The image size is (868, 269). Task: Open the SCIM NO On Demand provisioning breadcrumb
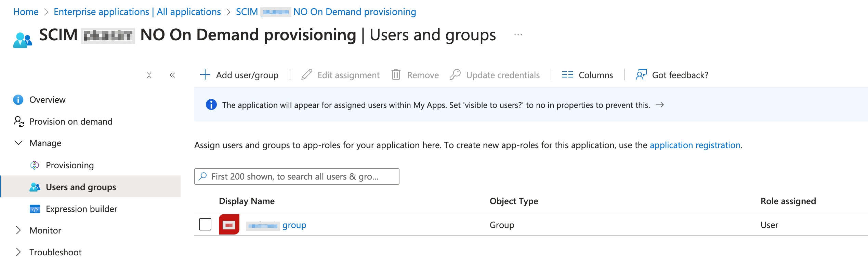pyautogui.click(x=326, y=12)
